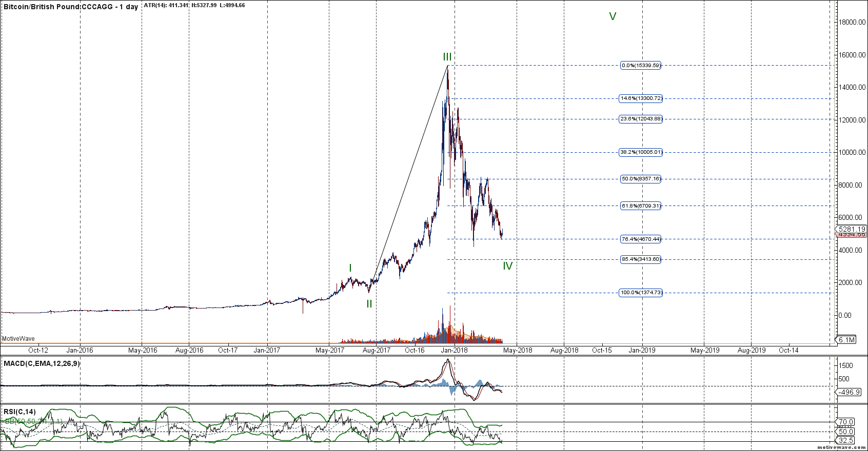The height and width of the screenshot is (451, 868).
Task: Click the 85.4%(3413.60) Fibonacci label
Action: pos(641,259)
